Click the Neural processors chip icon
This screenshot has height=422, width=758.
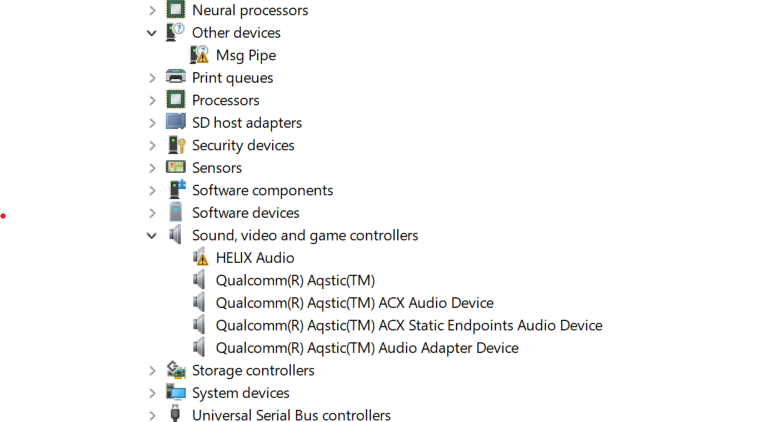point(176,10)
